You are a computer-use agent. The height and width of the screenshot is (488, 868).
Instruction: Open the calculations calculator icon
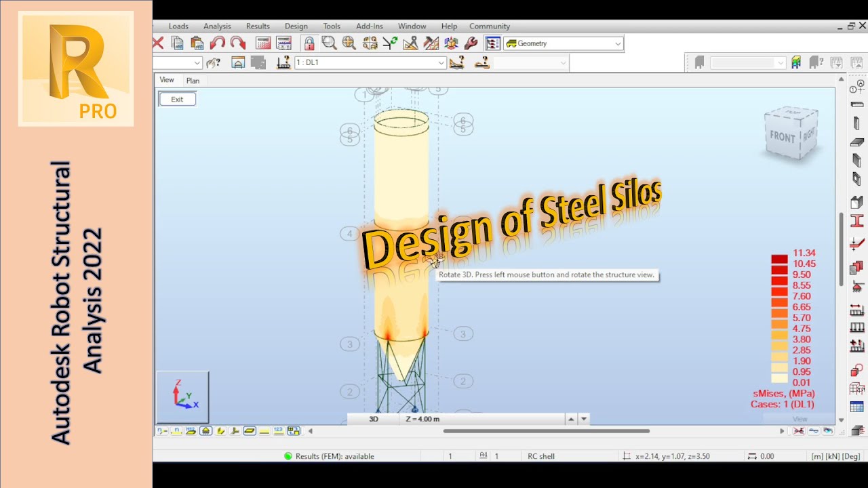[x=263, y=43]
